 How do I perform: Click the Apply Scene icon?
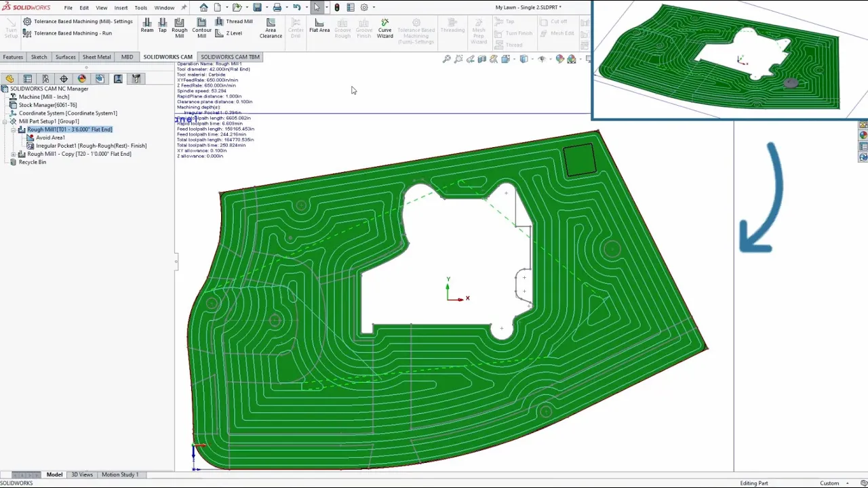click(572, 60)
